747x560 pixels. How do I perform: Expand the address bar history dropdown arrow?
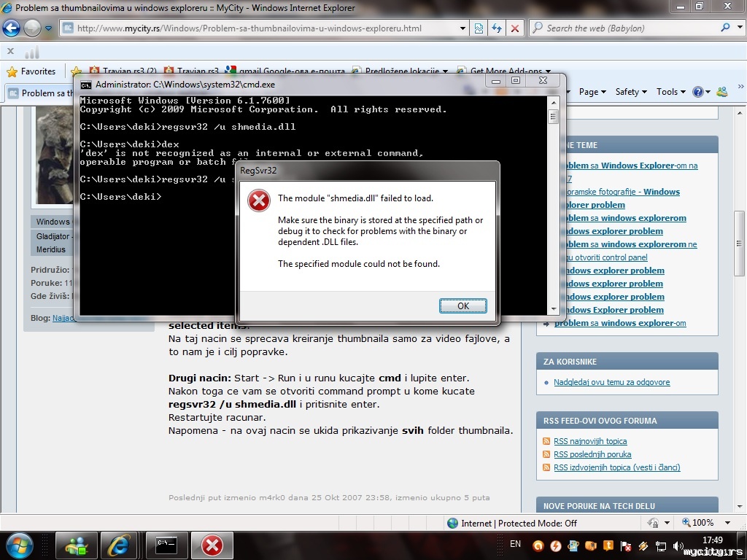(462, 28)
